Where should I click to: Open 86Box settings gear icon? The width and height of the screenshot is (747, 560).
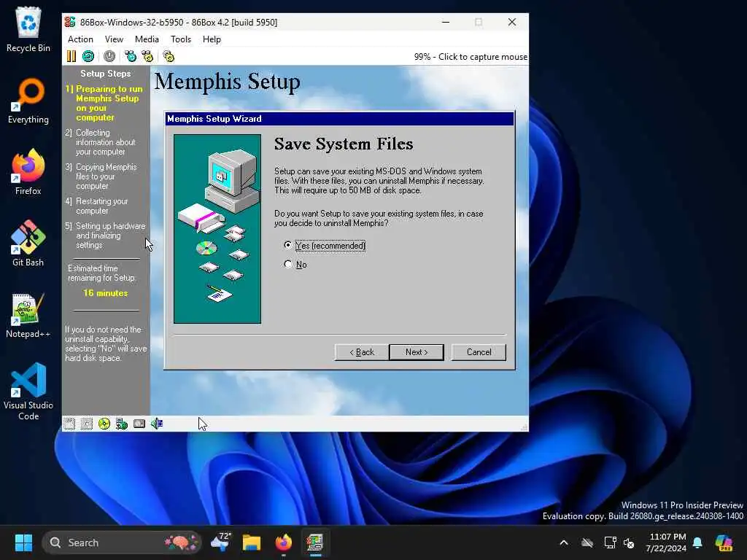point(169,56)
